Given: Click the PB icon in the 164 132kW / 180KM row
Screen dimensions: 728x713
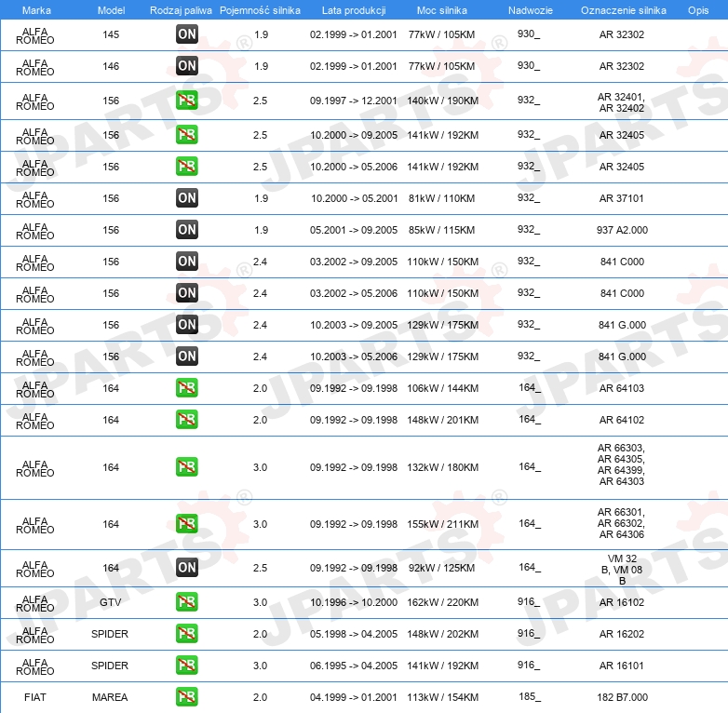Looking at the screenshot, I should pyautogui.click(x=187, y=467).
